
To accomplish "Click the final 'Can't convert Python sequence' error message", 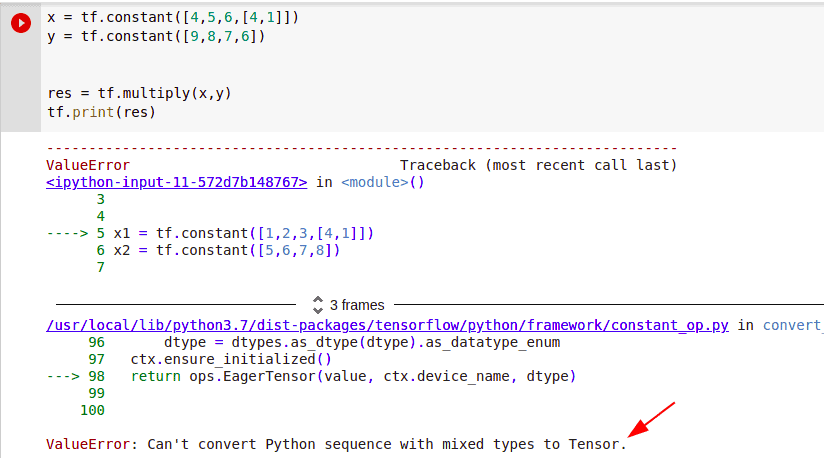I will click(x=387, y=444).
